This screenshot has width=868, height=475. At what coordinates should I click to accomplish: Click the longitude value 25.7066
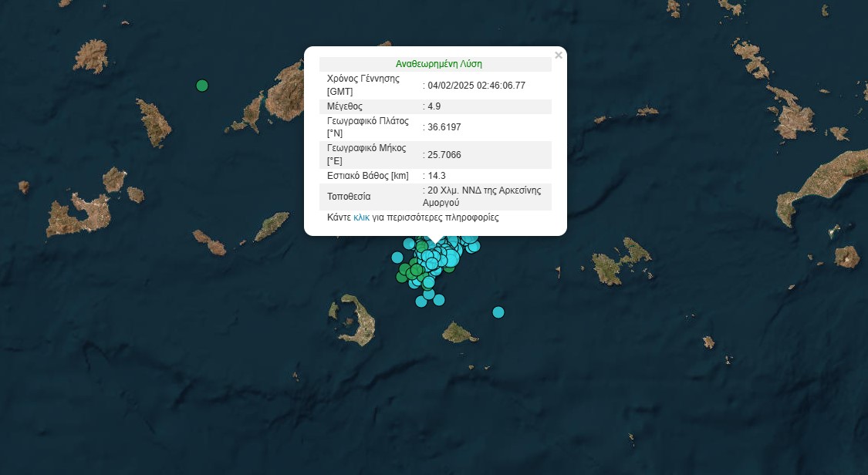[x=444, y=155]
